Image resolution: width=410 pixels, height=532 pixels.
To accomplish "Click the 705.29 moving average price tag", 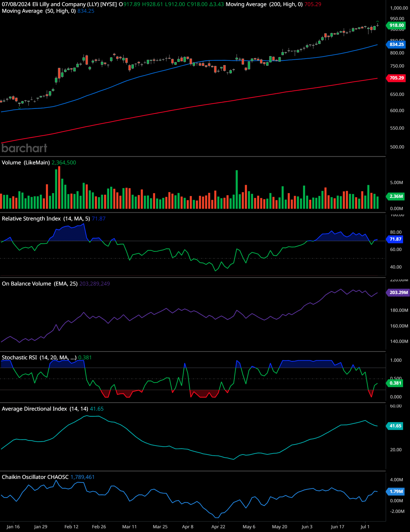I will pos(396,78).
